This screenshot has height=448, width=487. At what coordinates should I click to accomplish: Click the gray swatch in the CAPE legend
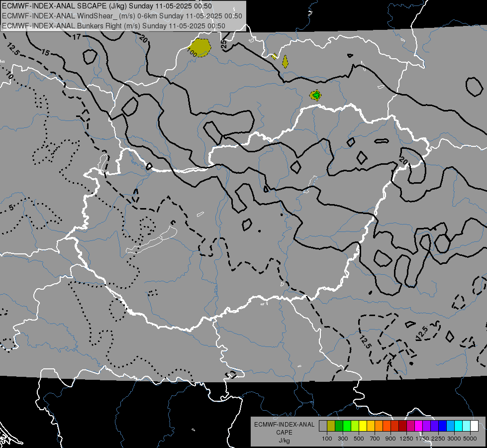point(323,426)
